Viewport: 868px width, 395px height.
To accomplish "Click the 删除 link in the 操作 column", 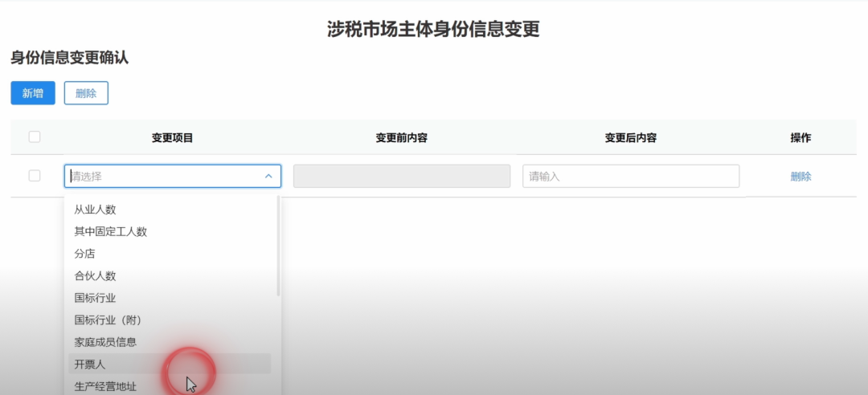I will pyautogui.click(x=801, y=177).
